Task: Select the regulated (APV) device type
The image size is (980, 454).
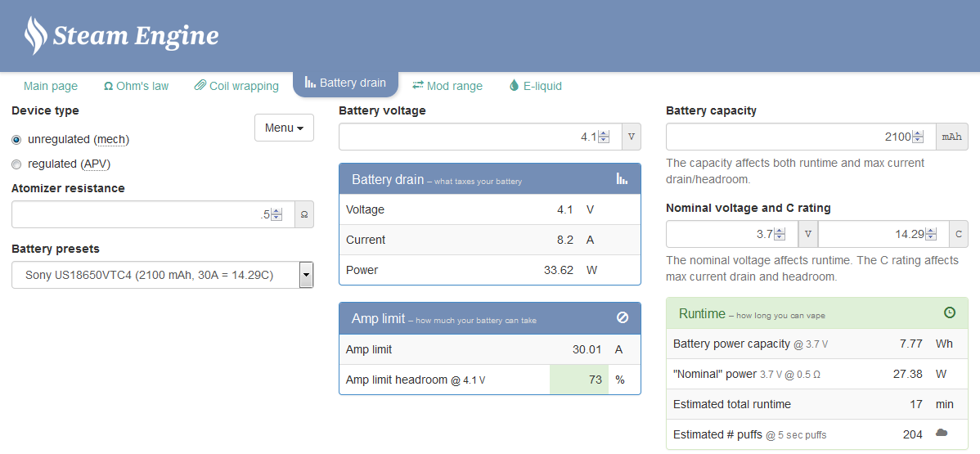Action: [x=16, y=164]
